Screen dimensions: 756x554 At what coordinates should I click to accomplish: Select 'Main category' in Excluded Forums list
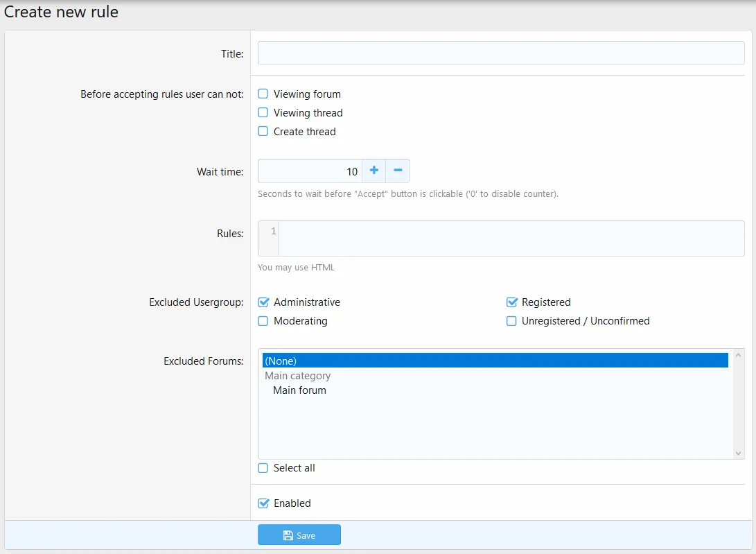coord(297,375)
